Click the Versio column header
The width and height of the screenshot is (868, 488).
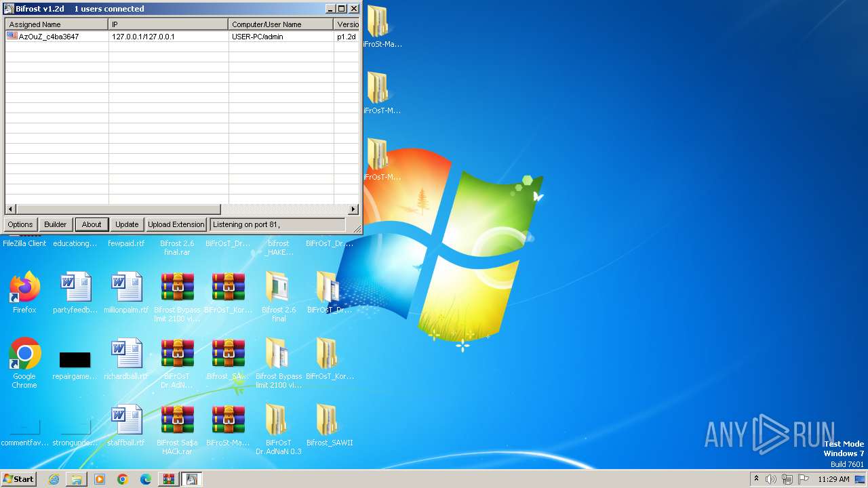click(347, 24)
